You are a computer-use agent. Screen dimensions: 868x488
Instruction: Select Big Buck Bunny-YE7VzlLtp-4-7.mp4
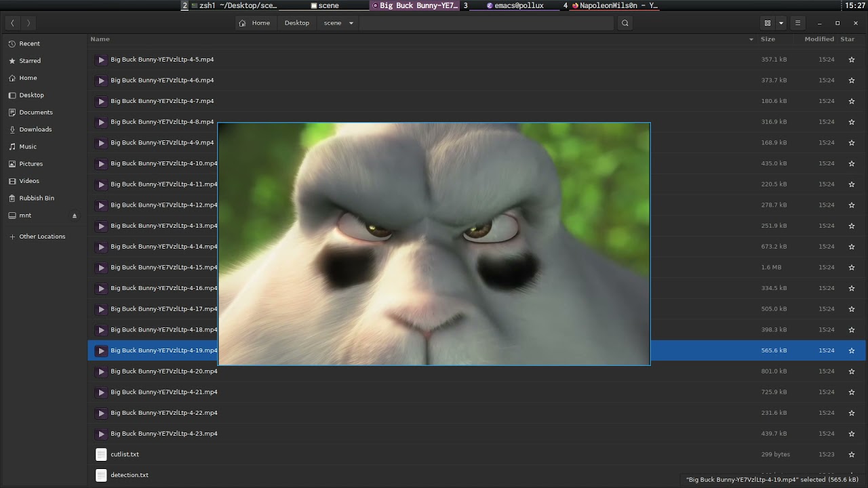pos(162,101)
